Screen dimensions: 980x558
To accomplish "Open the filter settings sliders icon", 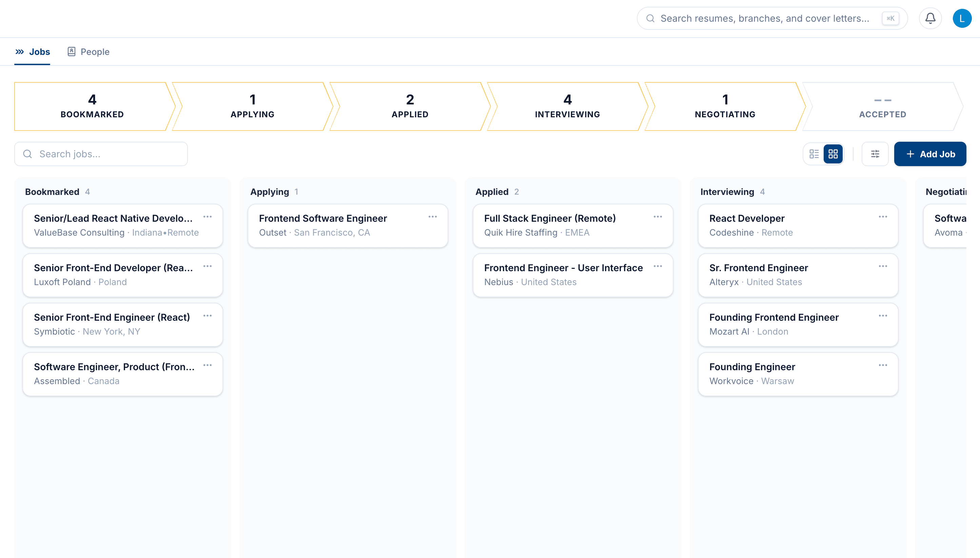I will click(875, 154).
